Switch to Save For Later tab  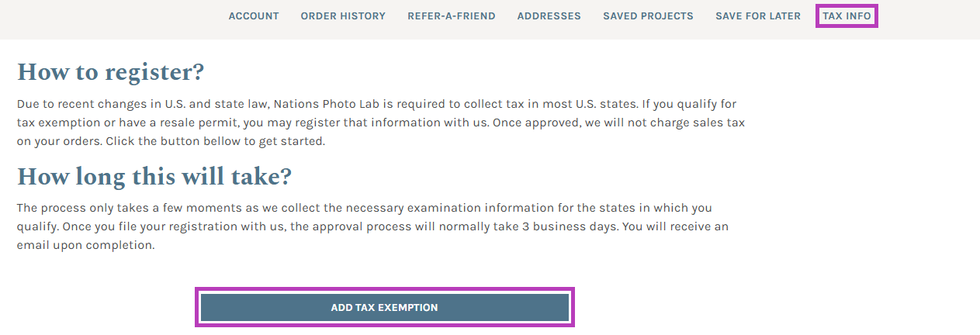click(x=757, y=16)
